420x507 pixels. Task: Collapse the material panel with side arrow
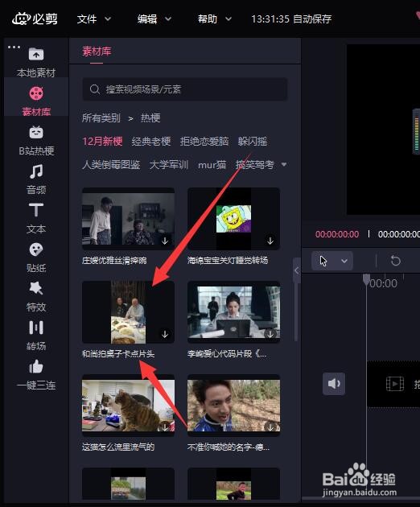296,270
